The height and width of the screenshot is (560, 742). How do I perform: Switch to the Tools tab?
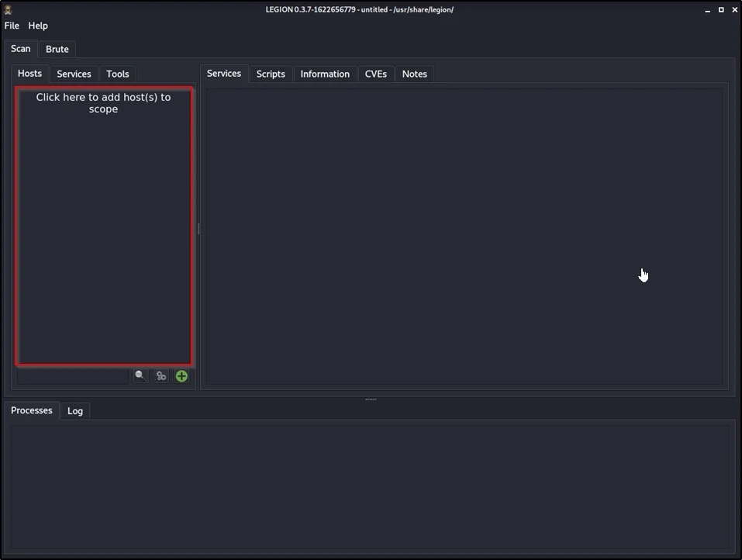[118, 74]
